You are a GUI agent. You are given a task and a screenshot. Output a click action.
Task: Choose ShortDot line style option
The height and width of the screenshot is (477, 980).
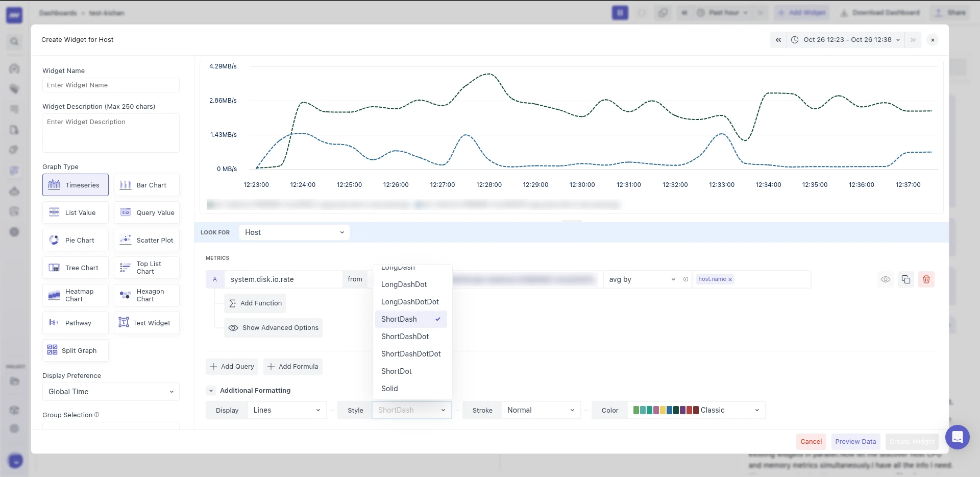click(x=411, y=371)
